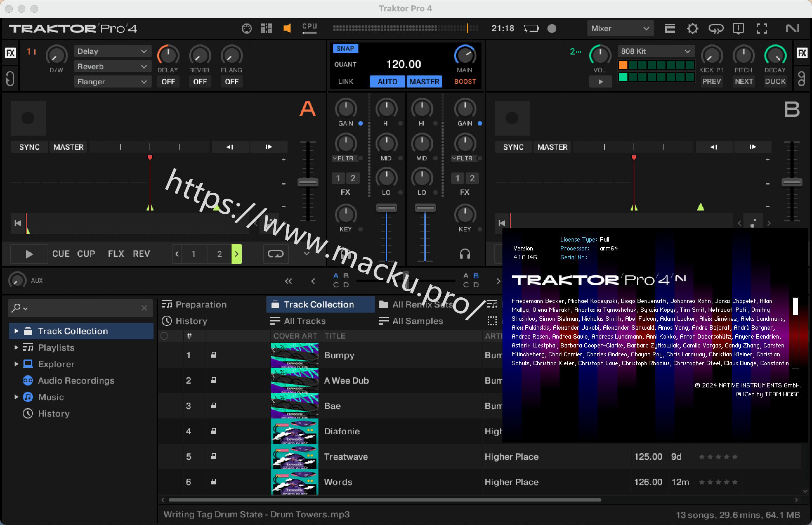Click the FX unit 1 D/W knob
Image resolution: width=812 pixels, height=525 pixels.
(56, 55)
